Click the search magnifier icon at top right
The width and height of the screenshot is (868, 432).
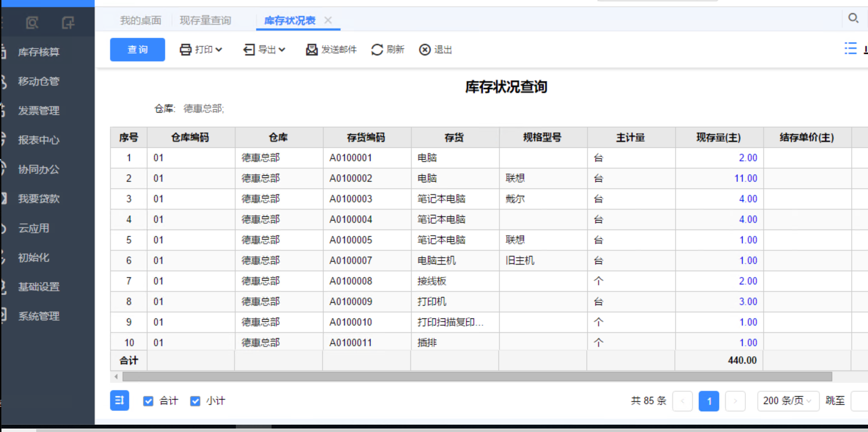point(853,18)
